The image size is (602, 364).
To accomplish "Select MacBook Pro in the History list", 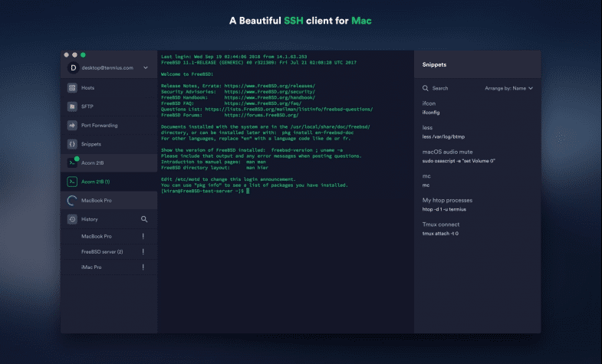I will pos(109,236).
